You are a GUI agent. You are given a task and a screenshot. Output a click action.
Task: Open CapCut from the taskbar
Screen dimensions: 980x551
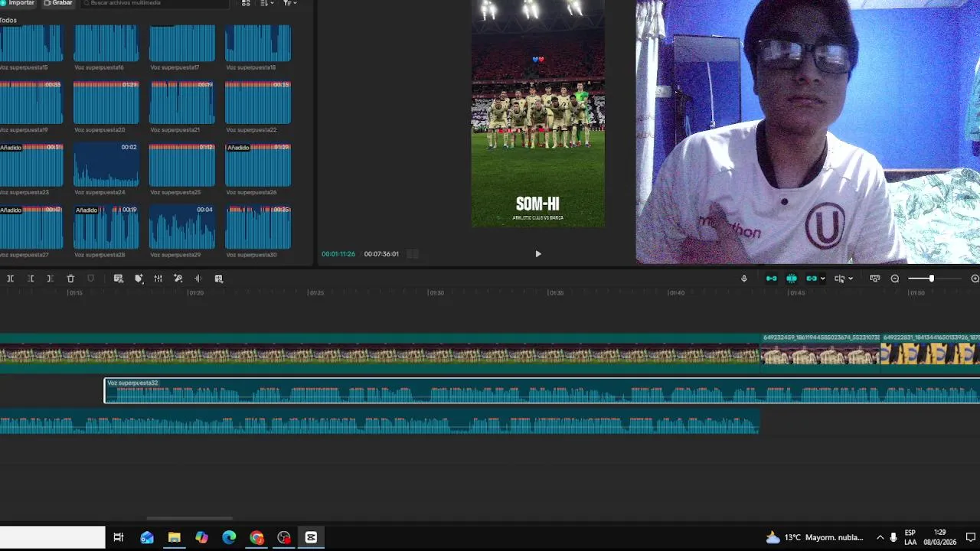point(311,537)
